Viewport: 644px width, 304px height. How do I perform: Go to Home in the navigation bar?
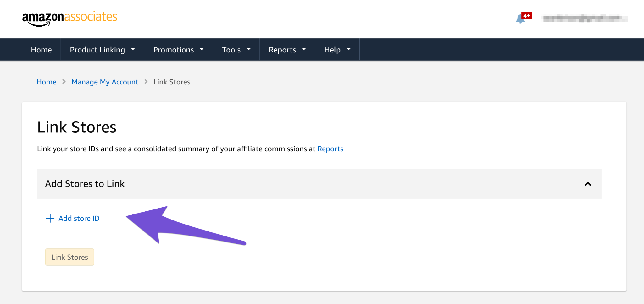(x=41, y=50)
